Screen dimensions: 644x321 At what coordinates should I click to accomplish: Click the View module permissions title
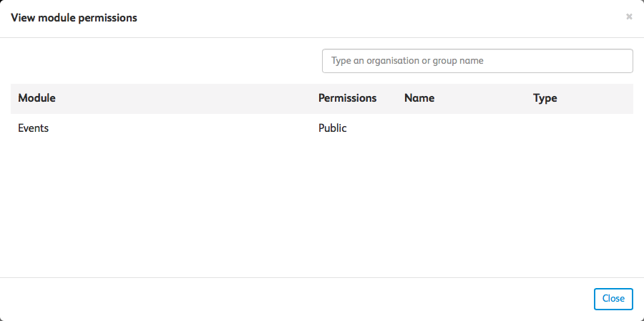click(x=74, y=17)
